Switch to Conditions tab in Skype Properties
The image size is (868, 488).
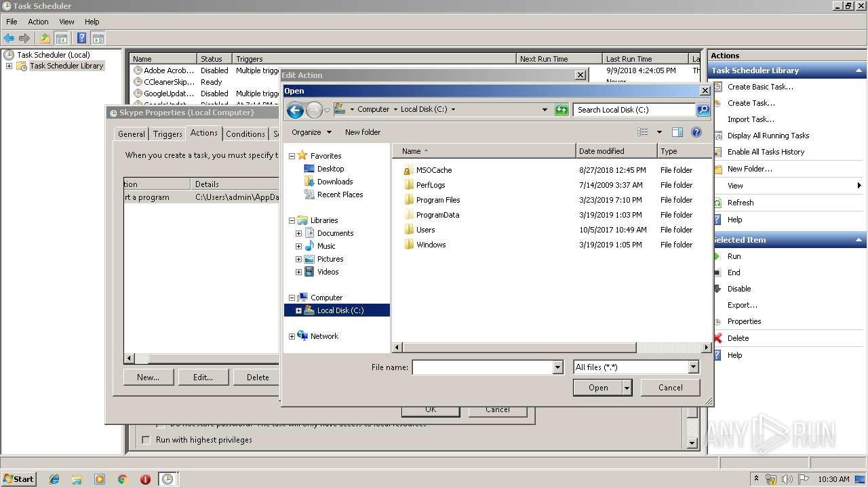click(x=245, y=134)
